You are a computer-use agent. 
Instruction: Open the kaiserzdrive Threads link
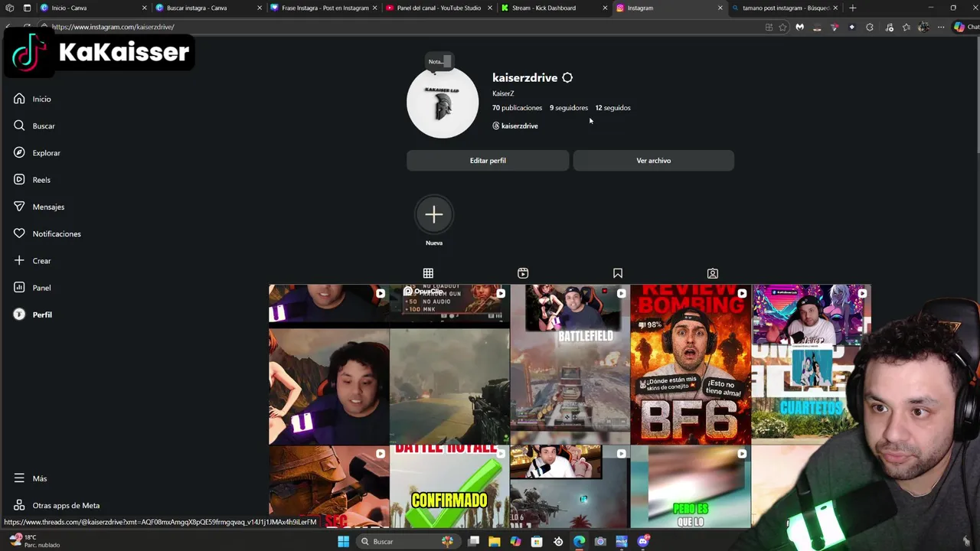coord(515,126)
